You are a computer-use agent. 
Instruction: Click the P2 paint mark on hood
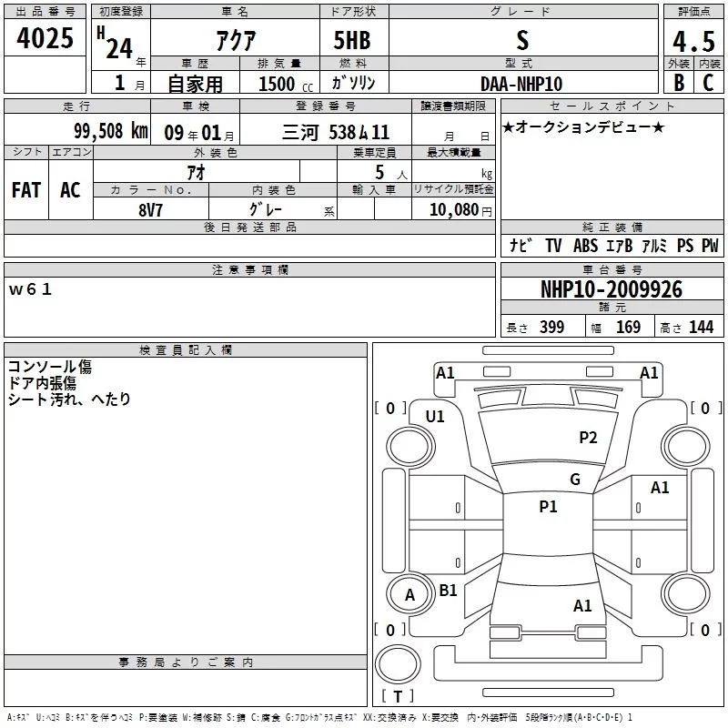click(x=588, y=438)
